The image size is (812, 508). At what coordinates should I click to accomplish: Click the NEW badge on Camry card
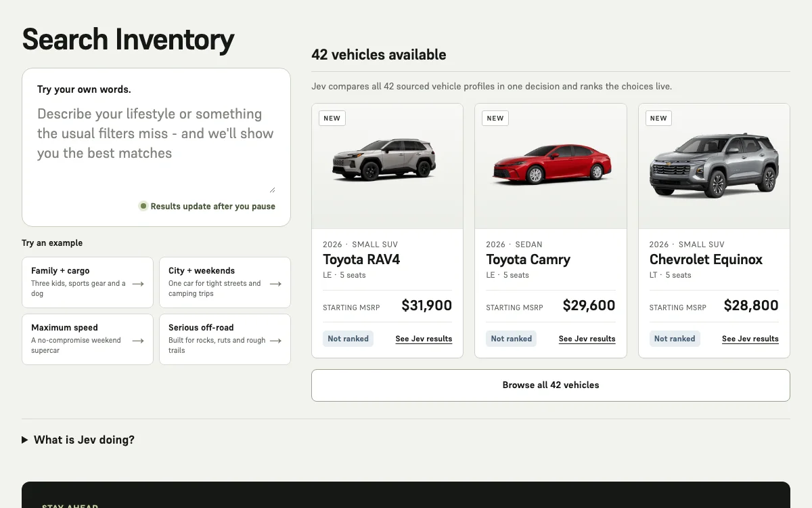(495, 118)
